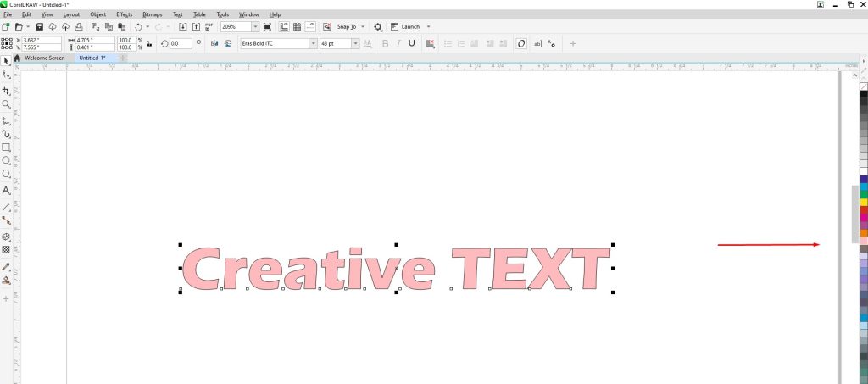Switch to the Welcome Screen tab
868x384 pixels.
[44, 58]
